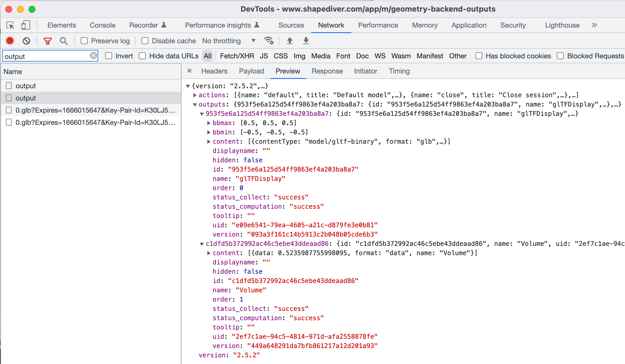
Task: Clear the output filter text
Action: pos(93,55)
